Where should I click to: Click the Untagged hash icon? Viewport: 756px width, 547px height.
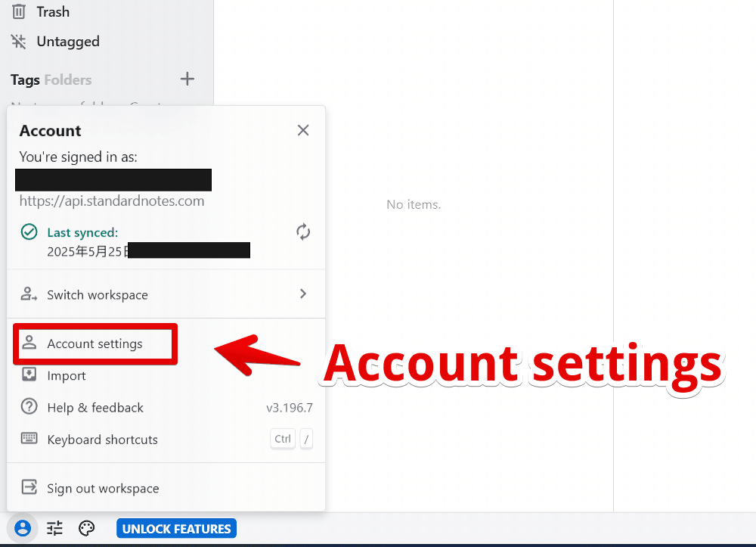point(19,42)
